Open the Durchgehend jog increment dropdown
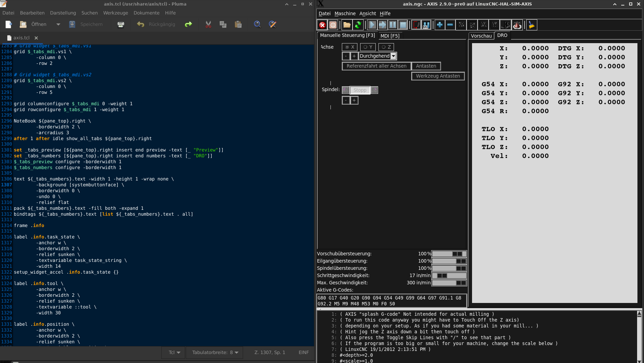 (394, 56)
